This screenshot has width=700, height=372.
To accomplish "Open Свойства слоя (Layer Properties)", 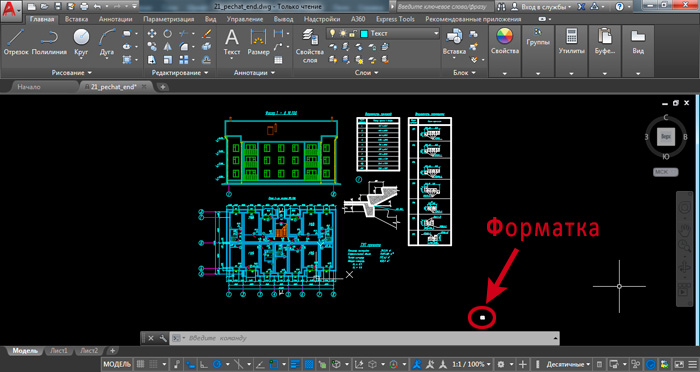I will pyautogui.click(x=309, y=46).
